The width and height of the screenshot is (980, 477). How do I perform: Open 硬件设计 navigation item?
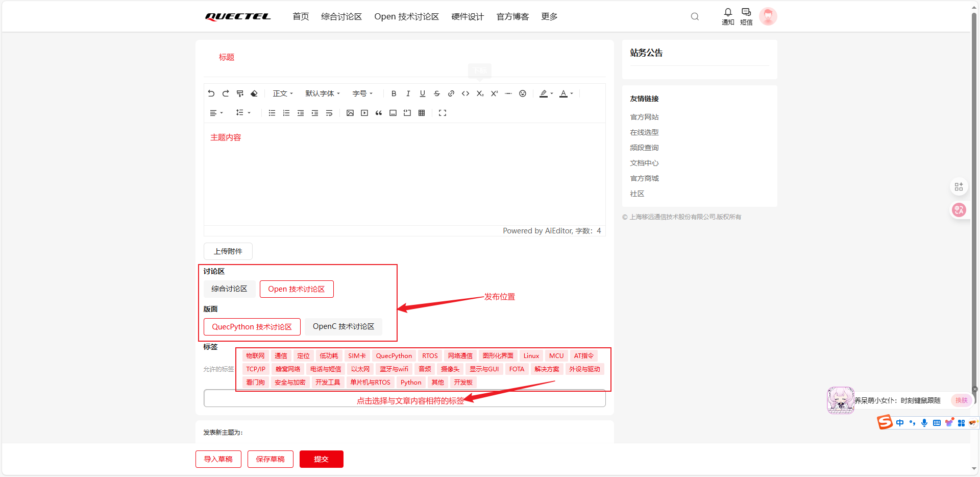(468, 16)
